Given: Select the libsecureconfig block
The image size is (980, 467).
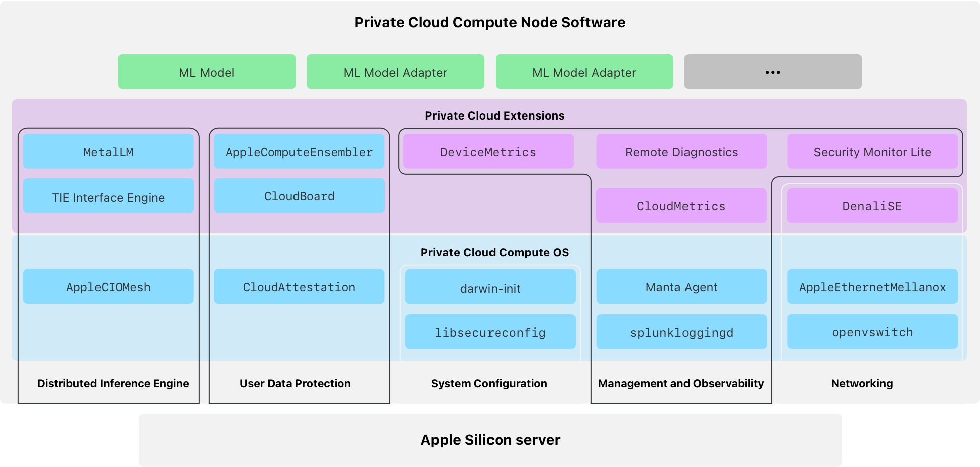Looking at the screenshot, I should click(x=490, y=332).
